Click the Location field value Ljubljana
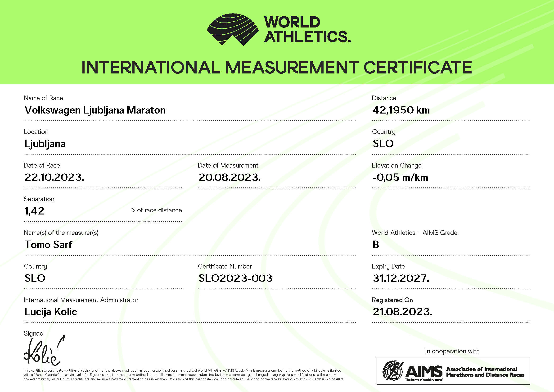The width and height of the screenshot is (554, 392). click(45, 144)
